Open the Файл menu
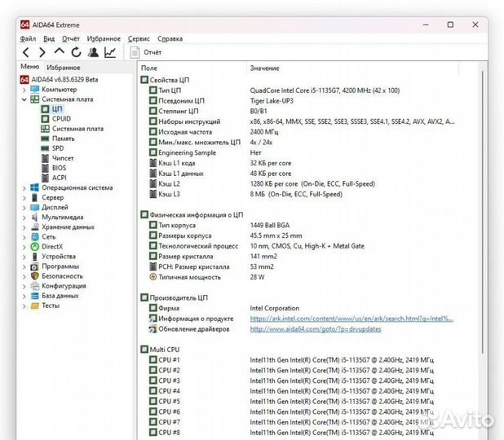The height and width of the screenshot is (440, 504). coord(28,38)
